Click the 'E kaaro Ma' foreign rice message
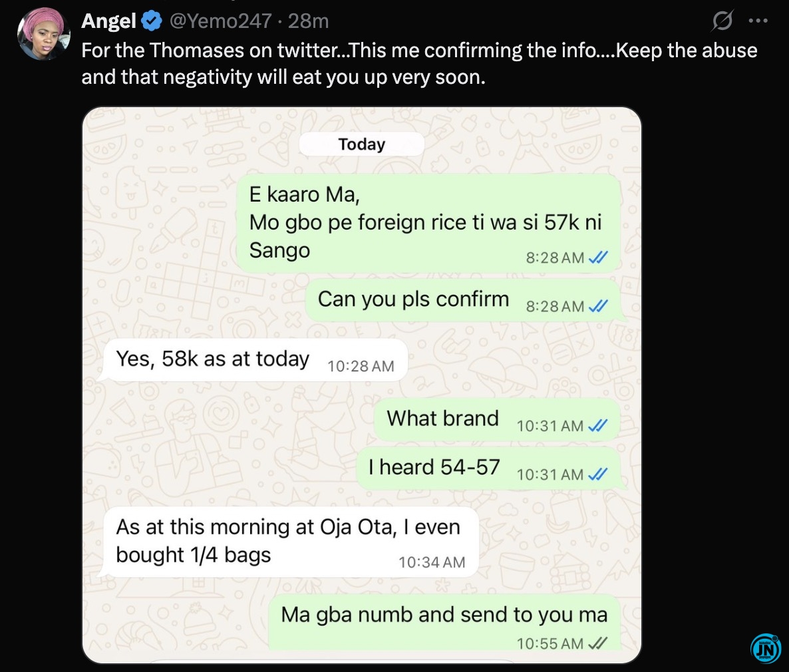The image size is (789, 672). [x=428, y=224]
